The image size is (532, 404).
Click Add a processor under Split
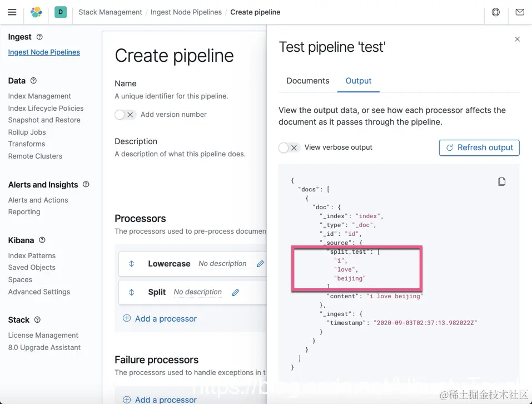[x=160, y=319]
